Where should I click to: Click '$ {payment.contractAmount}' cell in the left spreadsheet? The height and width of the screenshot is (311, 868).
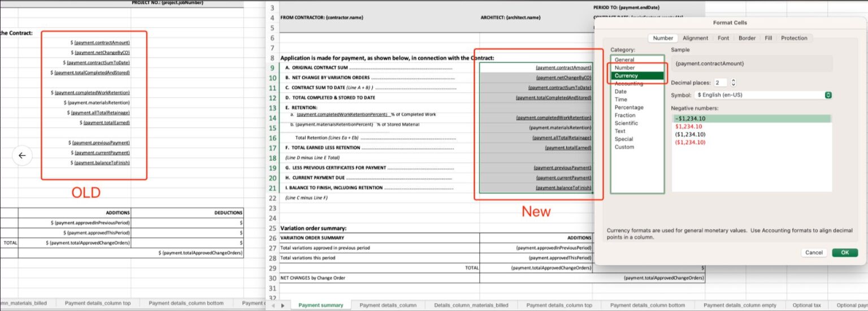101,42
